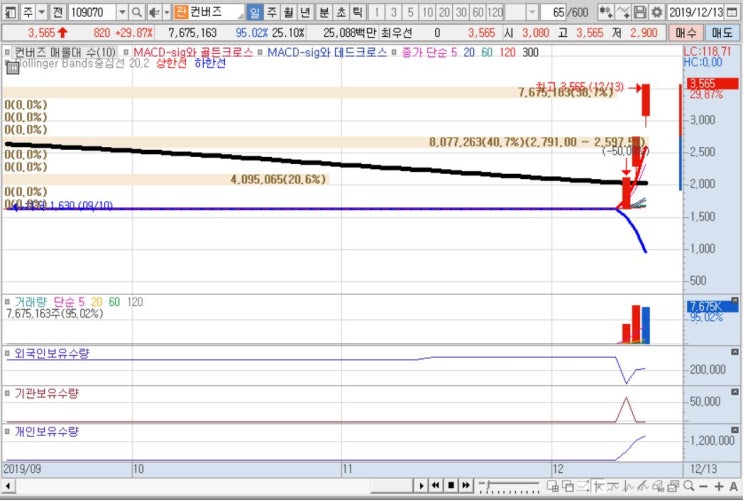Click the 1 interval button
The height and width of the screenshot is (500, 743).
pyautogui.click(x=377, y=12)
